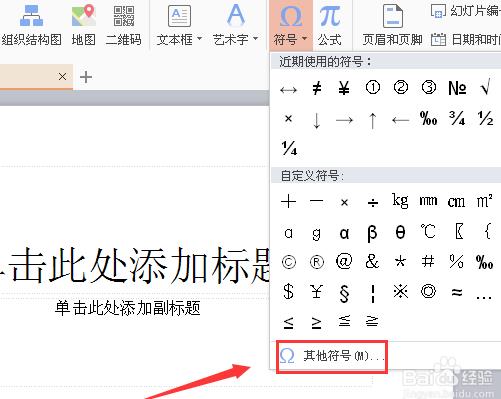Insert the ↑ up arrow symbol
This screenshot has width=501, height=399.
point(373,120)
